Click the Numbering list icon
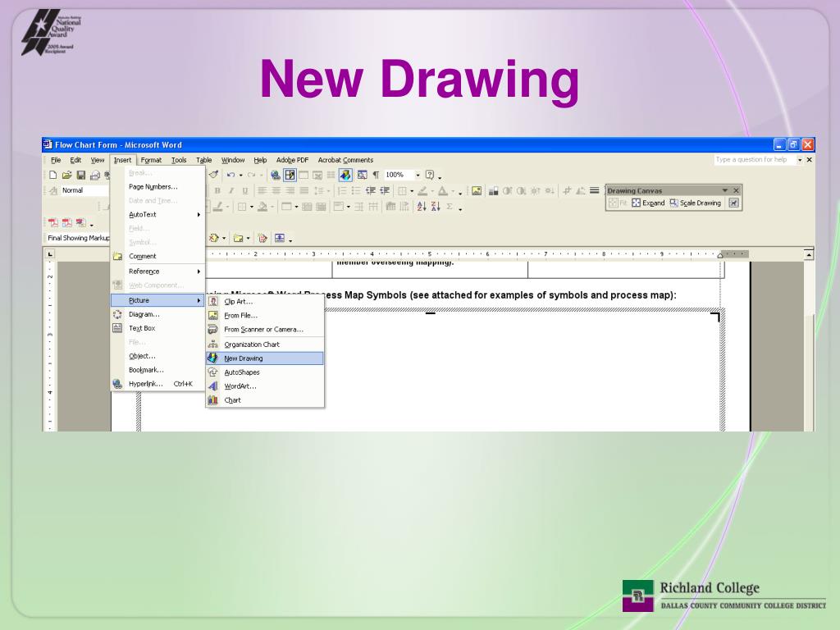Screen dimensions: 840x630 click(x=342, y=190)
